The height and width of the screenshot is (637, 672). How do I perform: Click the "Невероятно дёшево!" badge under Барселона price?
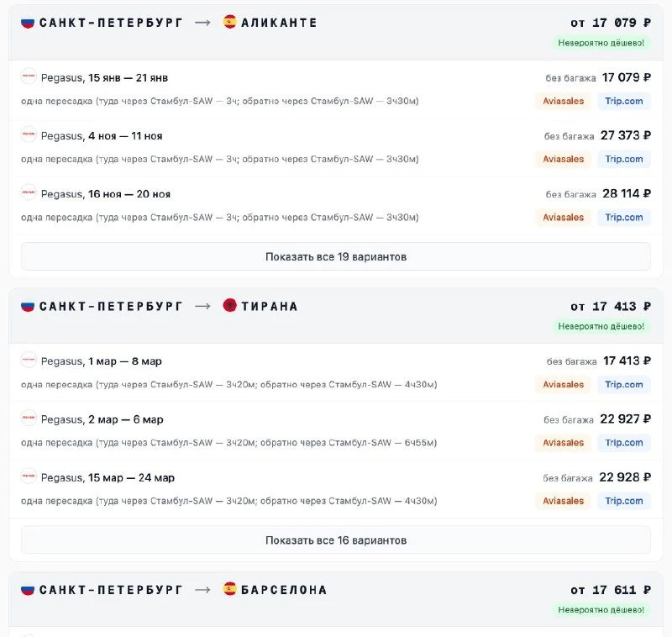(x=601, y=609)
